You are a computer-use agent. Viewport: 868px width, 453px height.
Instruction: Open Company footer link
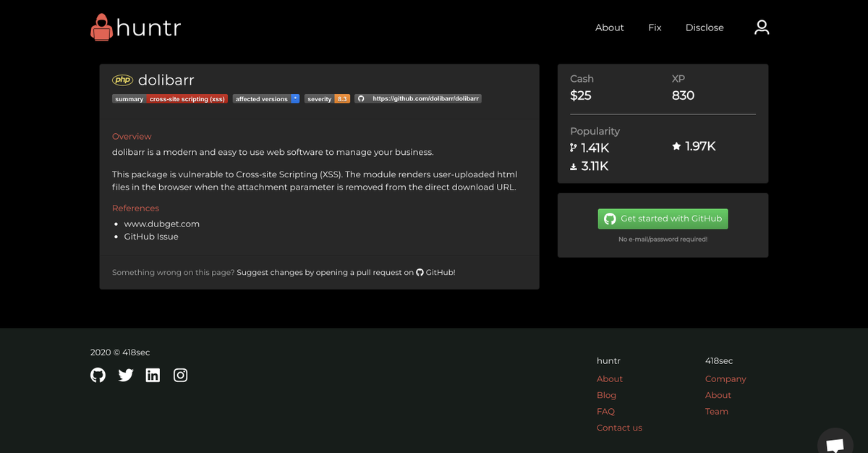pyautogui.click(x=726, y=379)
